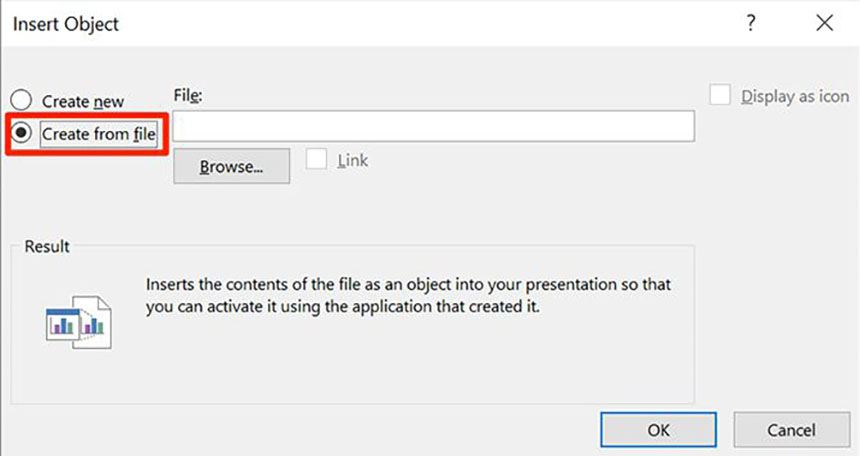This screenshot has width=860, height=456.
Task: Click the Result group heading
Action: 48,246
